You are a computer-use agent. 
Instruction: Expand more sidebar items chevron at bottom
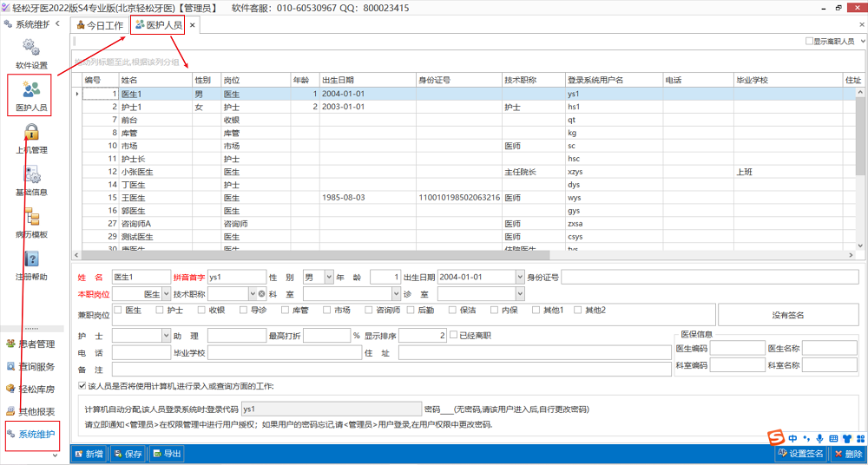pos(55,455)
